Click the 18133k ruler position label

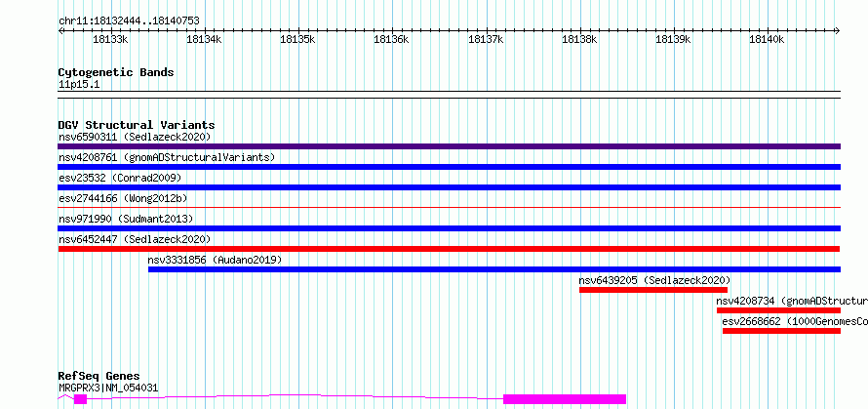pyautogui.click(x=111, y=39)
